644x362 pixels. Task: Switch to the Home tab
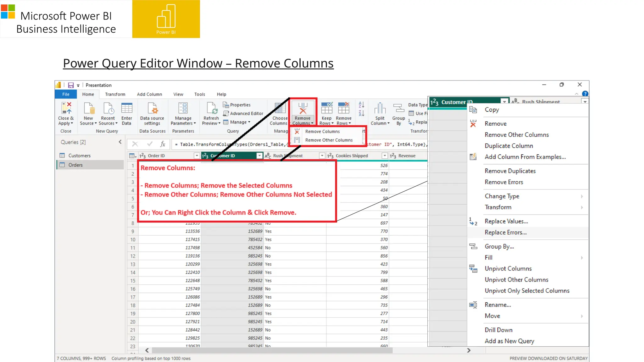click(x=88, y=94)
